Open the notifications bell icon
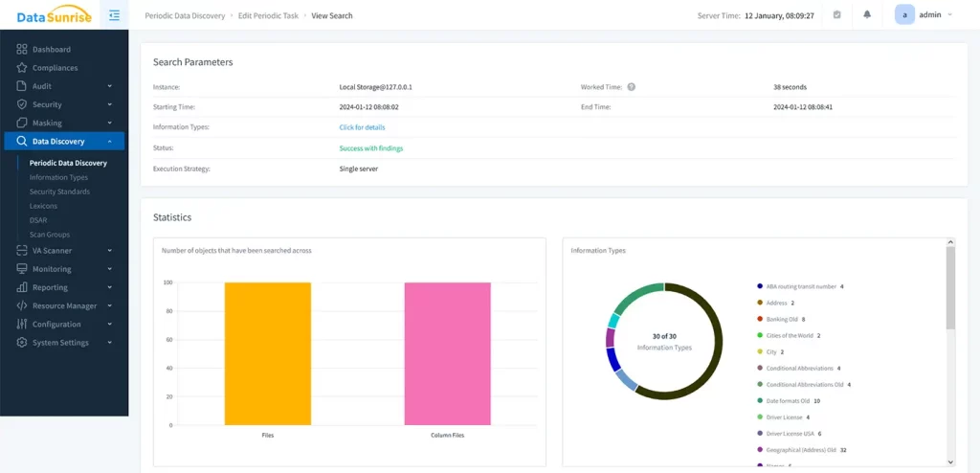This screenshot has height=473, width=980. pos(867,15)
